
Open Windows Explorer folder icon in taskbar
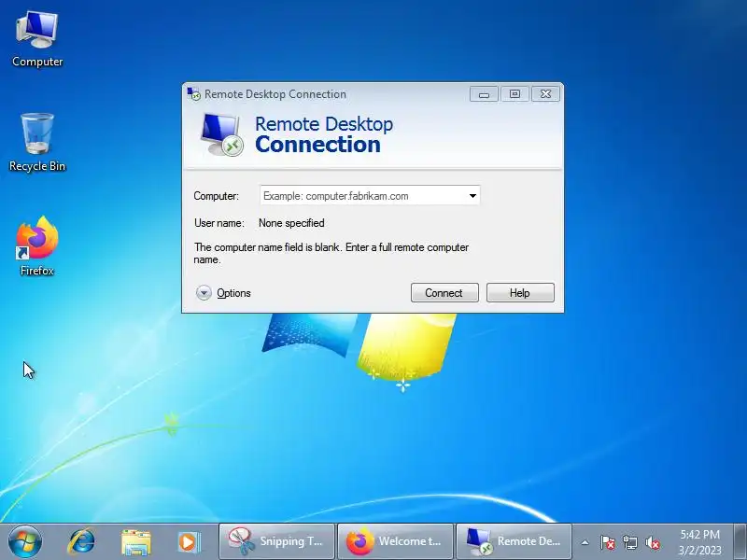135,542
